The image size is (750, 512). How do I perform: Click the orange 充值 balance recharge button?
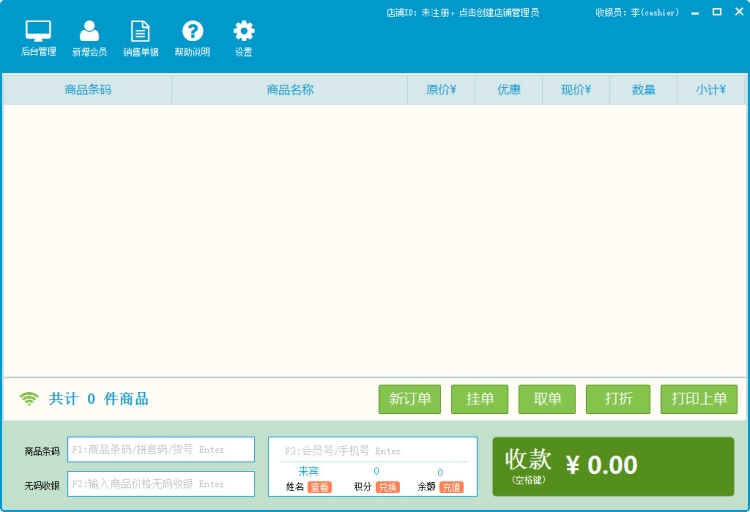click(x=451, y=487)
